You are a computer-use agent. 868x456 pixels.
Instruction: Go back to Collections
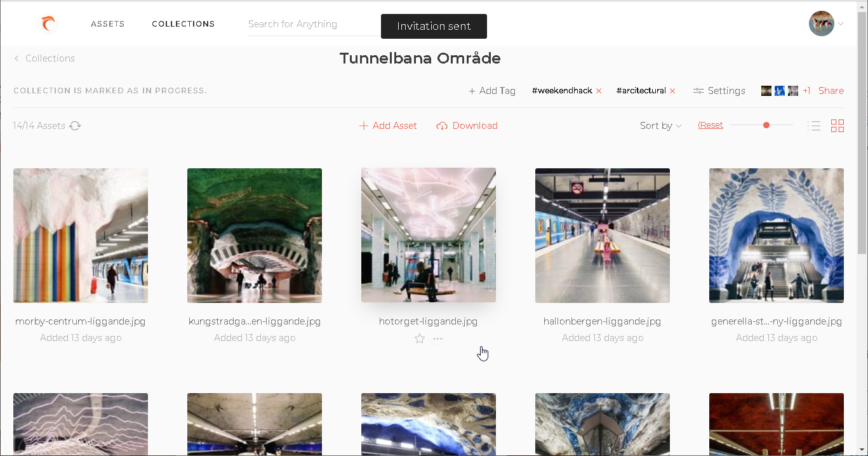tap(44, 58)
